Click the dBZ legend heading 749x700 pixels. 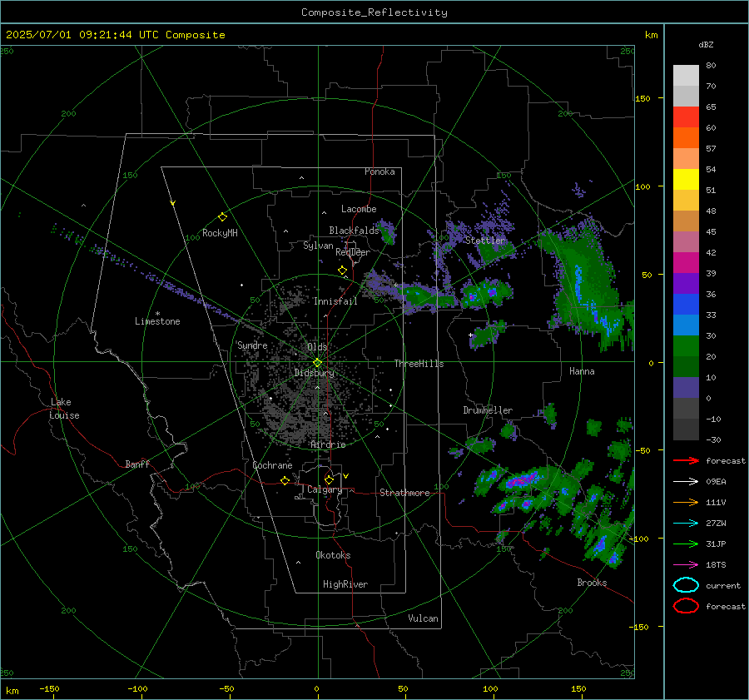(x=706, y=44)
